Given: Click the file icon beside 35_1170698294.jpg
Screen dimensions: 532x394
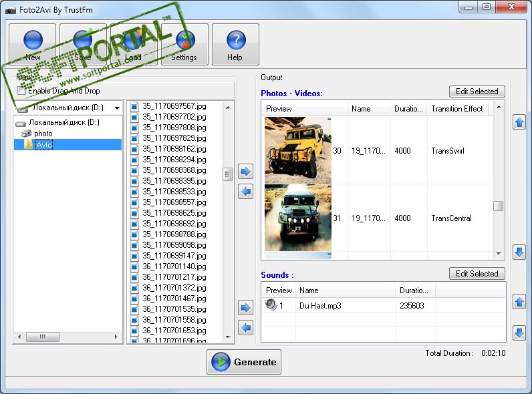Looking at the screenshot, I should pyautogui.click(x=135, y=160).
